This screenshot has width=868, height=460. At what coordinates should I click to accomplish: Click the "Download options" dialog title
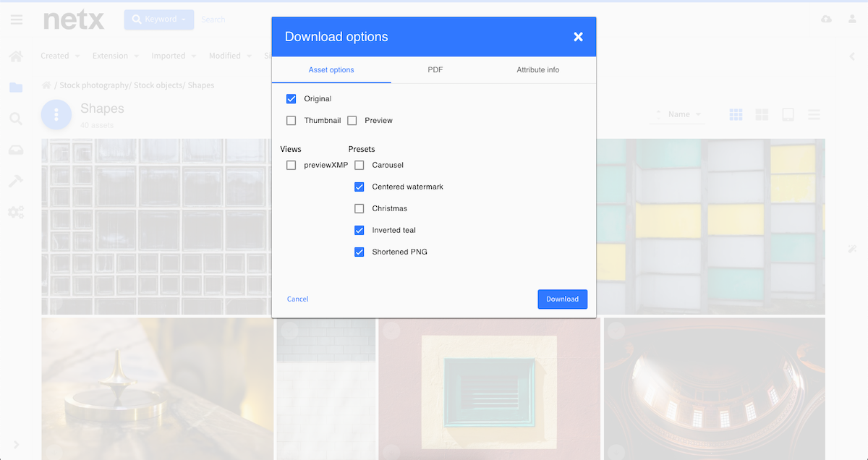[336, 37]
